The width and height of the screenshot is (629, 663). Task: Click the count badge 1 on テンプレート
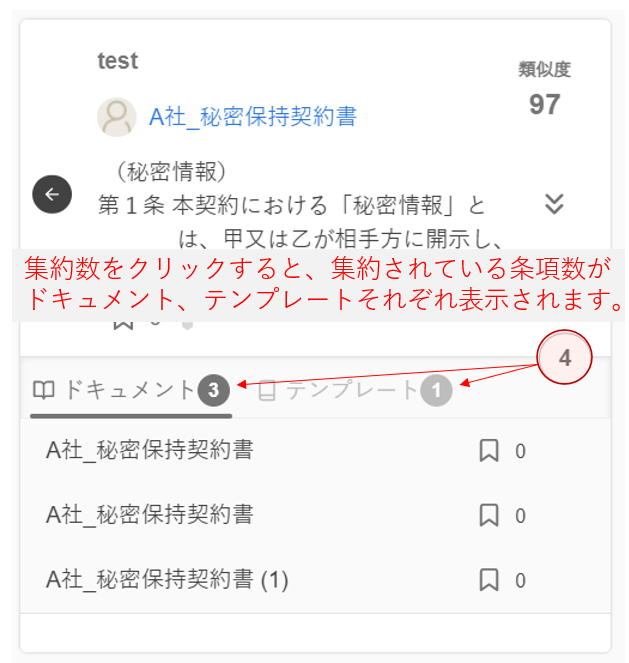[x=436, y=391]
